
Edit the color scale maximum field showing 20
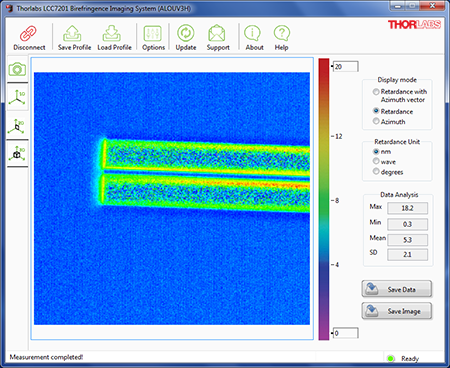click(x=346, y=66)
